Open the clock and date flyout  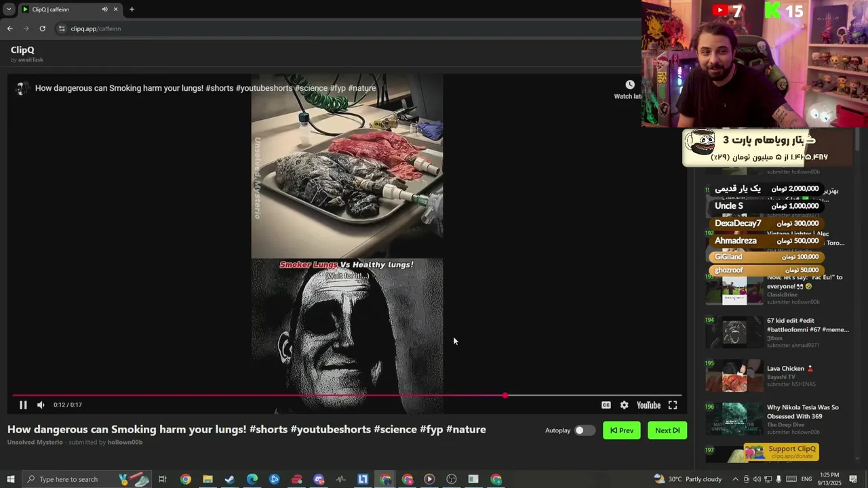tap(831, 479)
